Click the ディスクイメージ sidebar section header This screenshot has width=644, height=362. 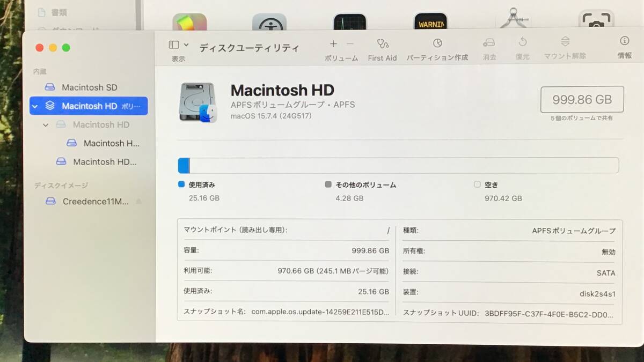pyautogui.click(x=61, y=186)
